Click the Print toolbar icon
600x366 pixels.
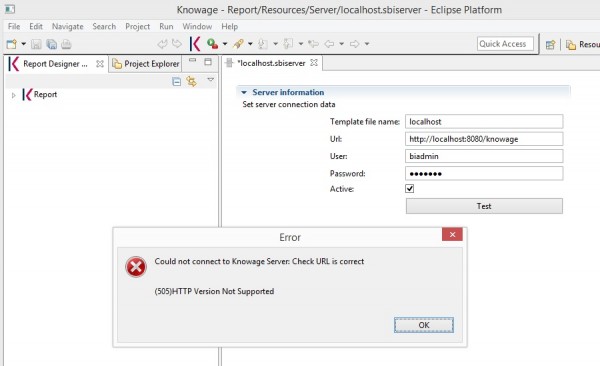(x=66, y=44)
